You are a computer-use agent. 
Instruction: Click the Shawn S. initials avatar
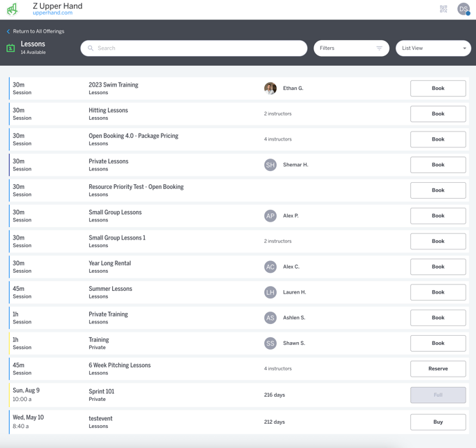point(271,343)
